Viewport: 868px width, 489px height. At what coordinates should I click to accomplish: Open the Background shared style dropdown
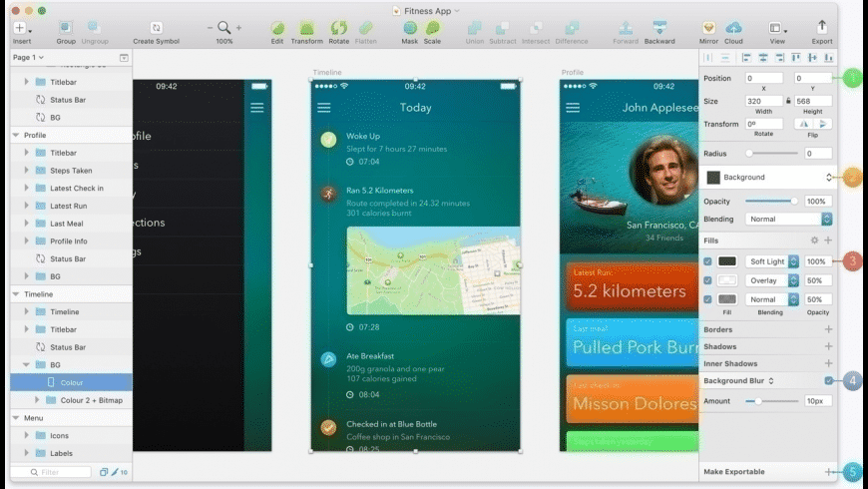[768, 178]
